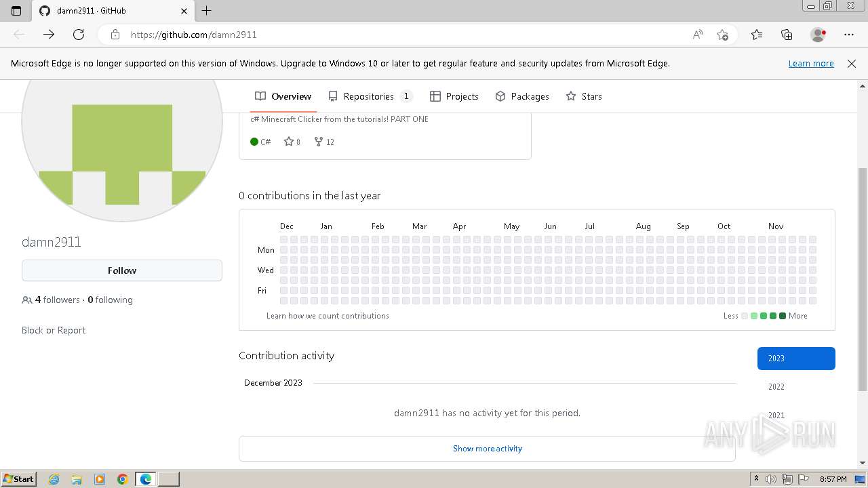Add this page to favorites
This screenshot has width=868, height=488.
[722, 35]
